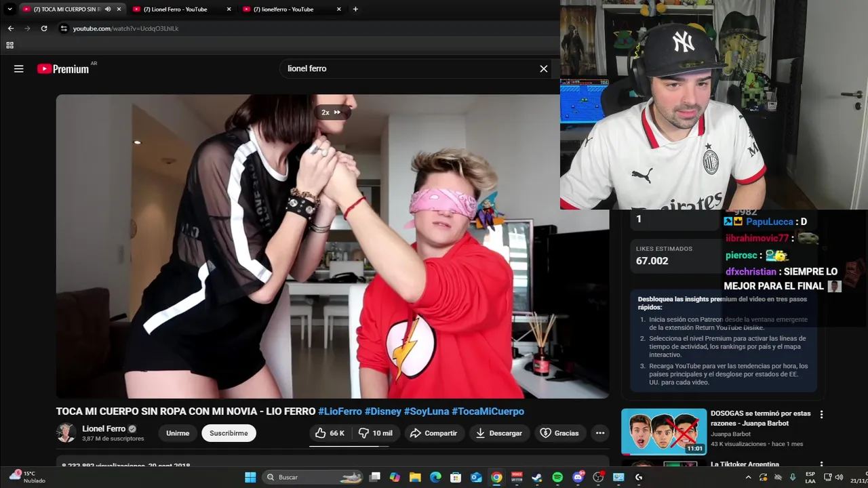
Task: Pause the video by clicking the player
Action: (332, 246)
